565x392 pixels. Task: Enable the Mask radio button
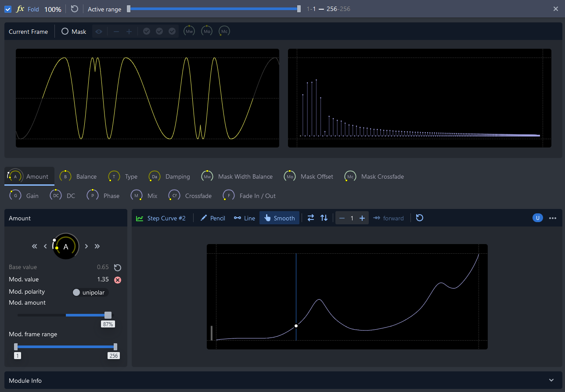pyautogui.click(x=65, y=32)
